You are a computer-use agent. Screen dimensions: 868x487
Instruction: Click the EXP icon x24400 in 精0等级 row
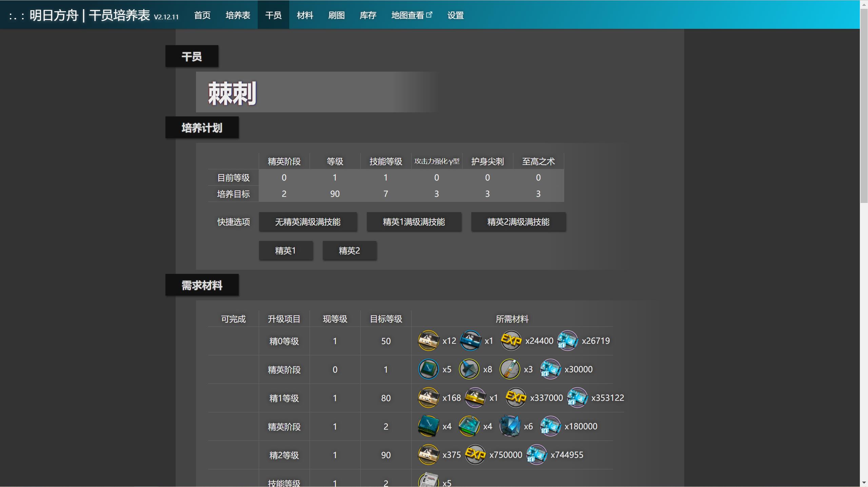tap(511, 340)
